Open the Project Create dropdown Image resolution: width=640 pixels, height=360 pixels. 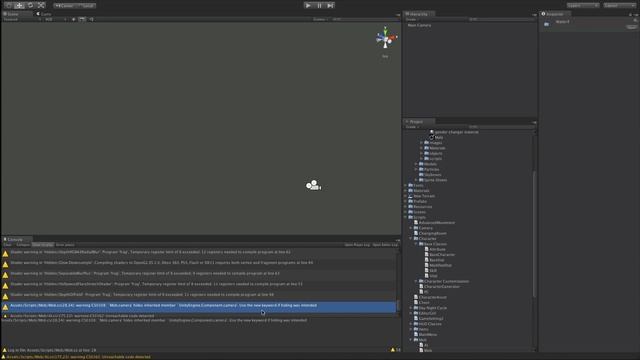(x=412, y=127)
